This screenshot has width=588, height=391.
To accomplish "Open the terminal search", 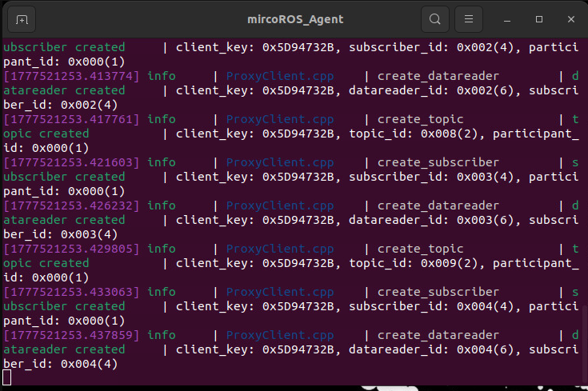I will coord(434,19).
